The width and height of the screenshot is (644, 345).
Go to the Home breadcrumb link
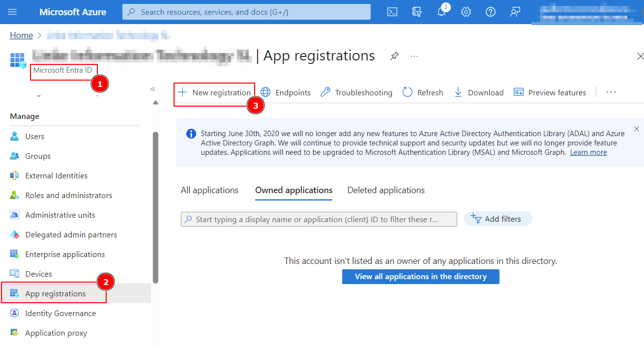tap(21, 35)
